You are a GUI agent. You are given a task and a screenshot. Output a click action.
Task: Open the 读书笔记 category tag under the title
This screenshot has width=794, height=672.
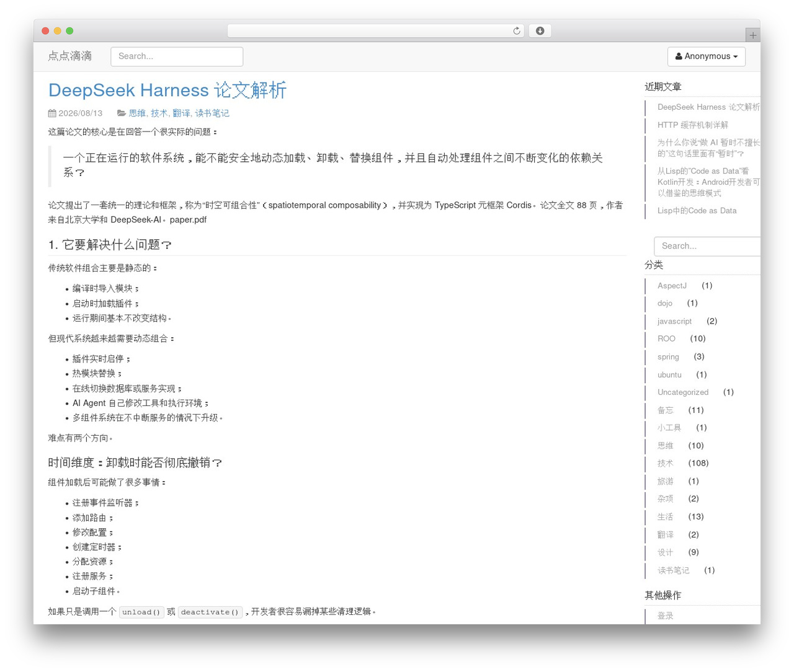point(212,113)
